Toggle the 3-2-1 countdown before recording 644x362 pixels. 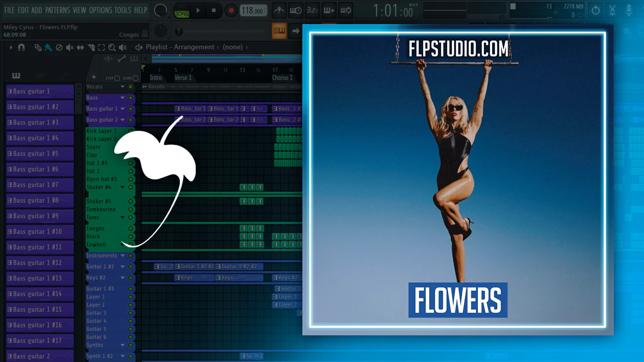click(312, 10)
